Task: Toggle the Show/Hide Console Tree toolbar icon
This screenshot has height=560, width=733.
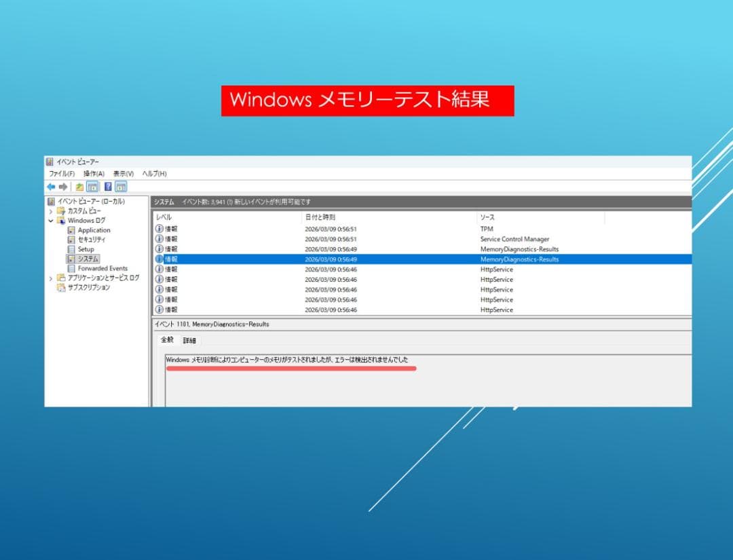Action: tap(92, 187)
